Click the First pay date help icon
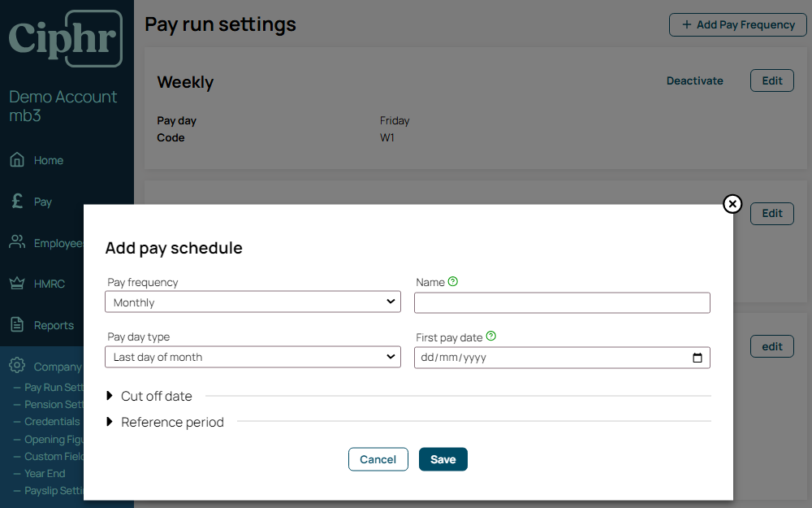Image resolution: width=812 pixels, height=508 pixels. tap(490, 336)
